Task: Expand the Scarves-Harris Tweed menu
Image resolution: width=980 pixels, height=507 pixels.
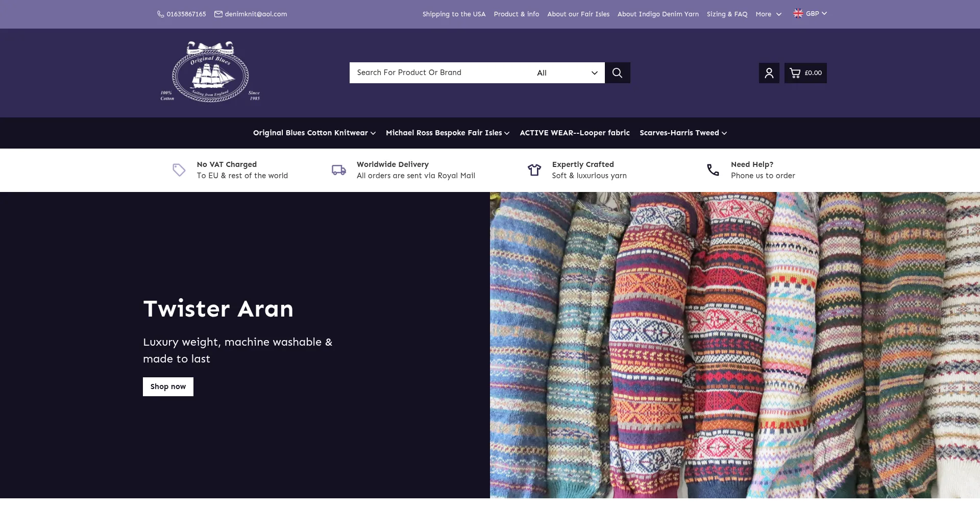Action: click(683, 133)
